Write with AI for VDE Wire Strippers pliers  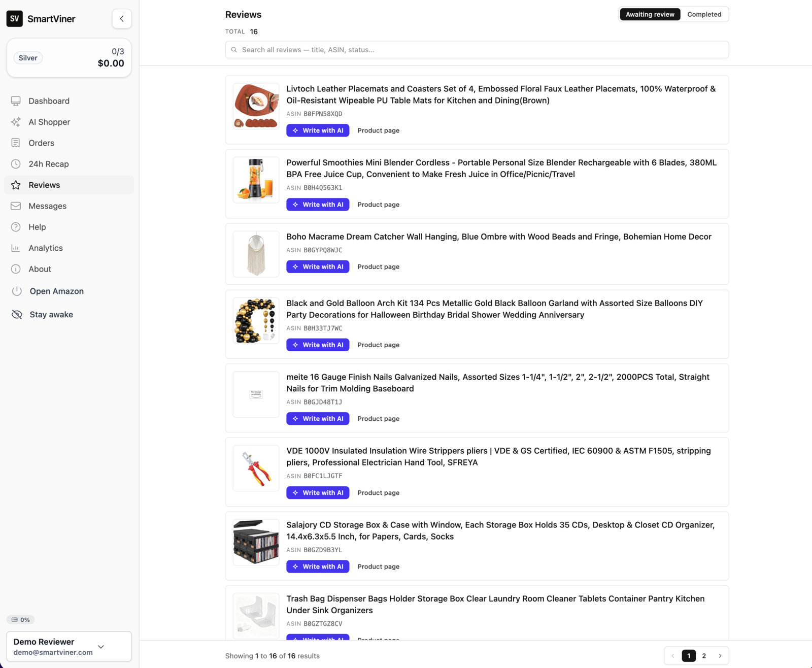pos(318,493)
